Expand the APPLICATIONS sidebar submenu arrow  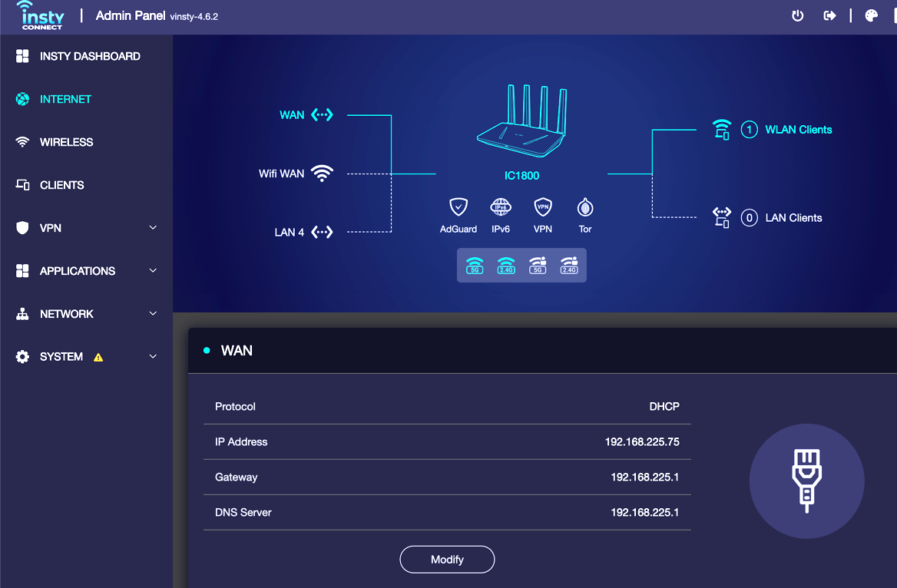point(153,271)
